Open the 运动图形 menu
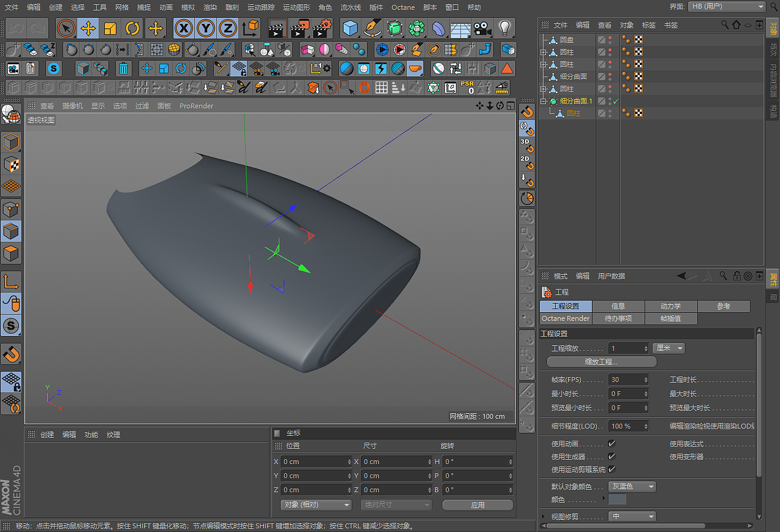Viewport: 780px width, 532px height. (x=297, y=7)
